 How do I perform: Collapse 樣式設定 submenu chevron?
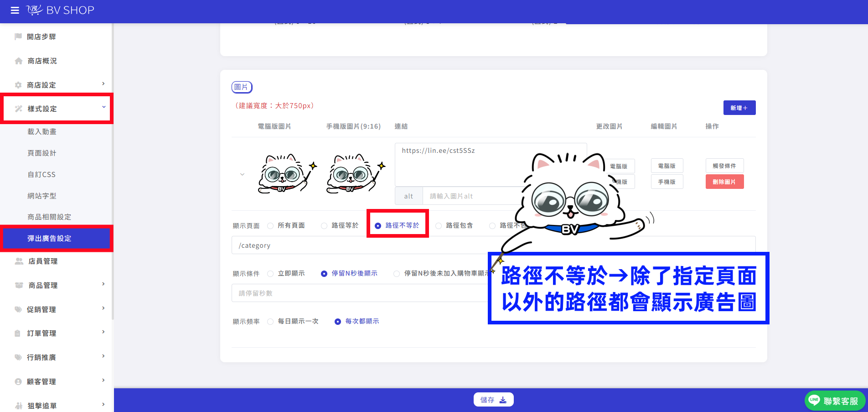click(x=103, y=107)
